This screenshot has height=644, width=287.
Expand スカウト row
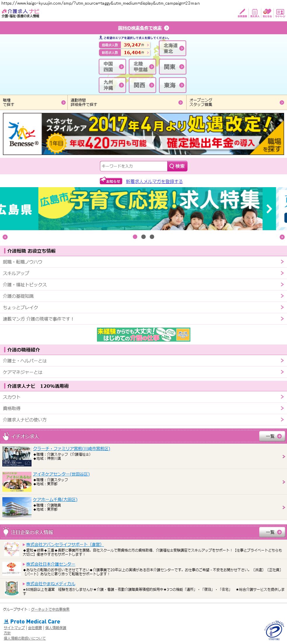pyautogui.click(x=143, y=397)
